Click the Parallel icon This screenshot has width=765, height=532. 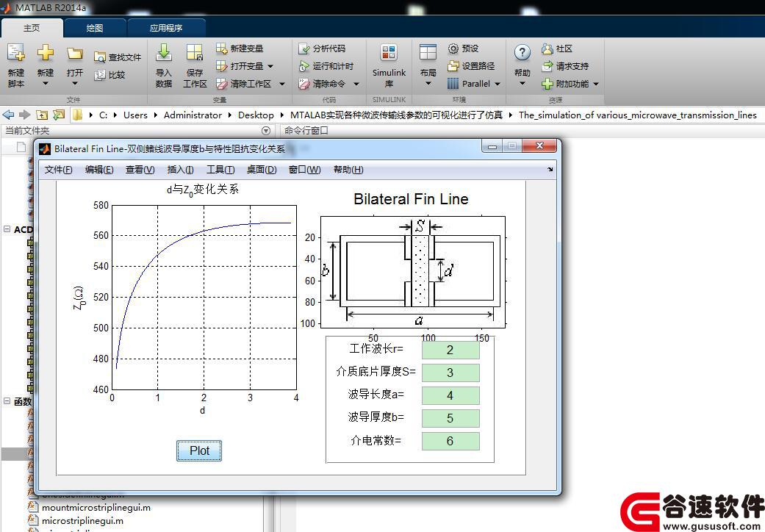(453, 84)
